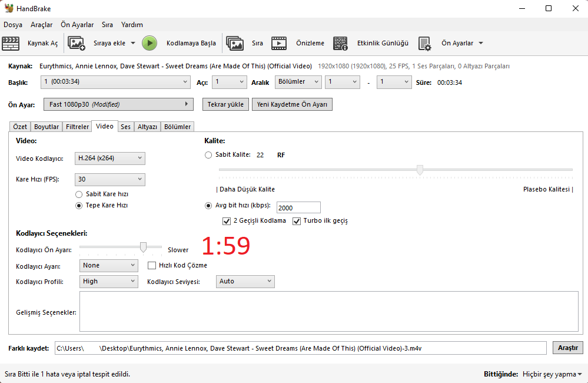Select Tepe Kare Hızı radio button
Image resolution: width=588 pixels, height=383 pixels.
(79, 206)
